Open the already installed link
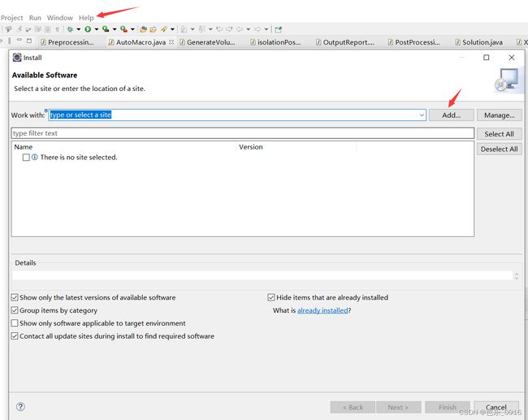This screenshot has width=528, height=420. point(322,310)
